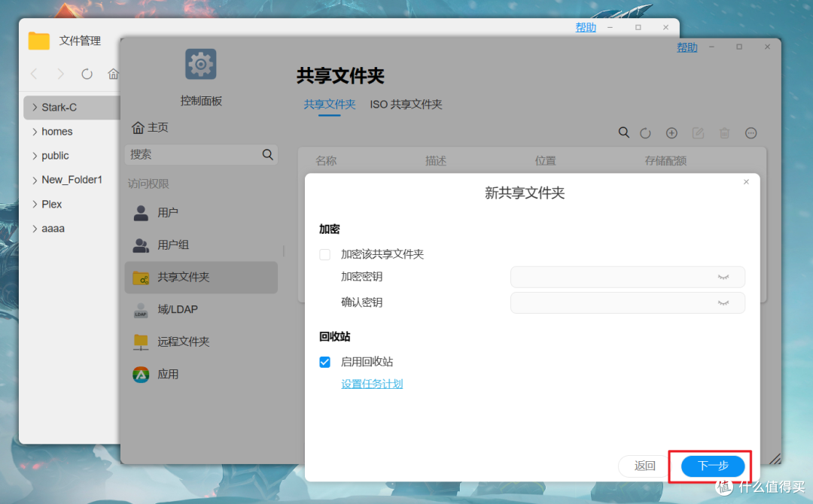Sort by the 名称 column header

pos(326,161)
